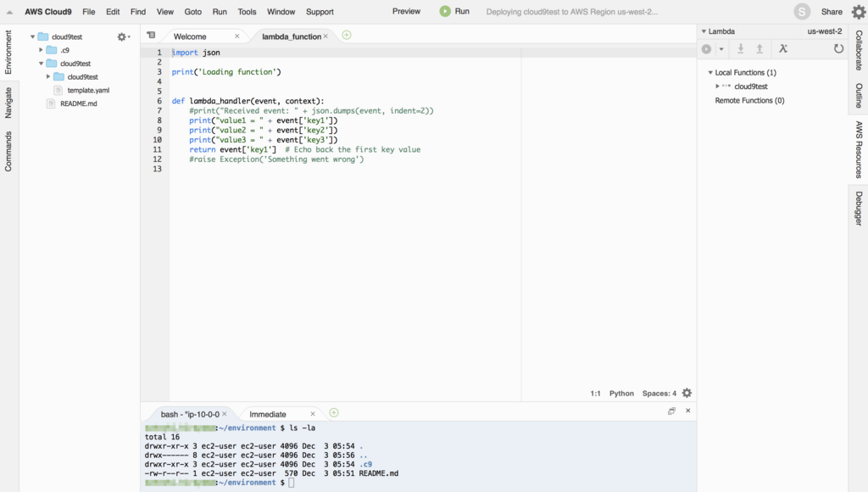Deploy the Lambda function upload icon
This screenshot has height=492, width=868.
click(759, 48)
